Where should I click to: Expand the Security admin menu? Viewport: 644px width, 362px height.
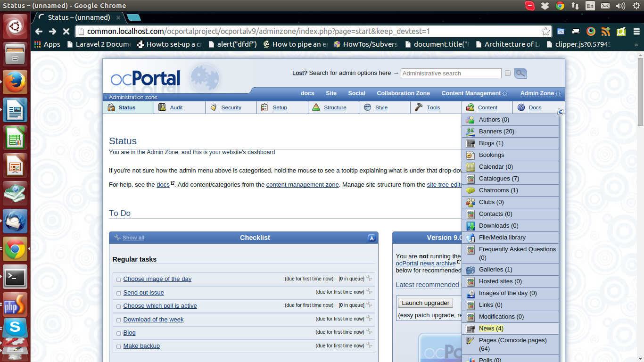tap(231, 107)
